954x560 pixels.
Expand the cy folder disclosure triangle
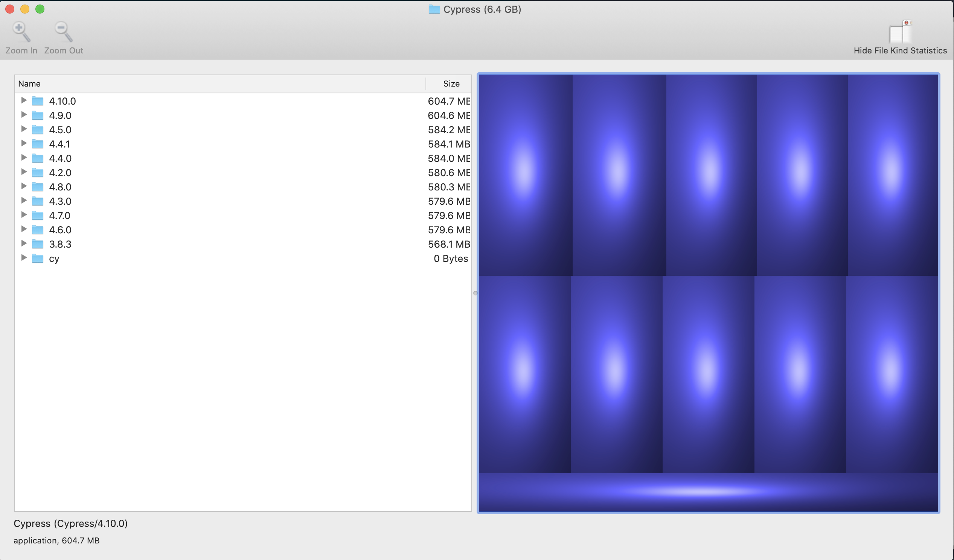24,258
